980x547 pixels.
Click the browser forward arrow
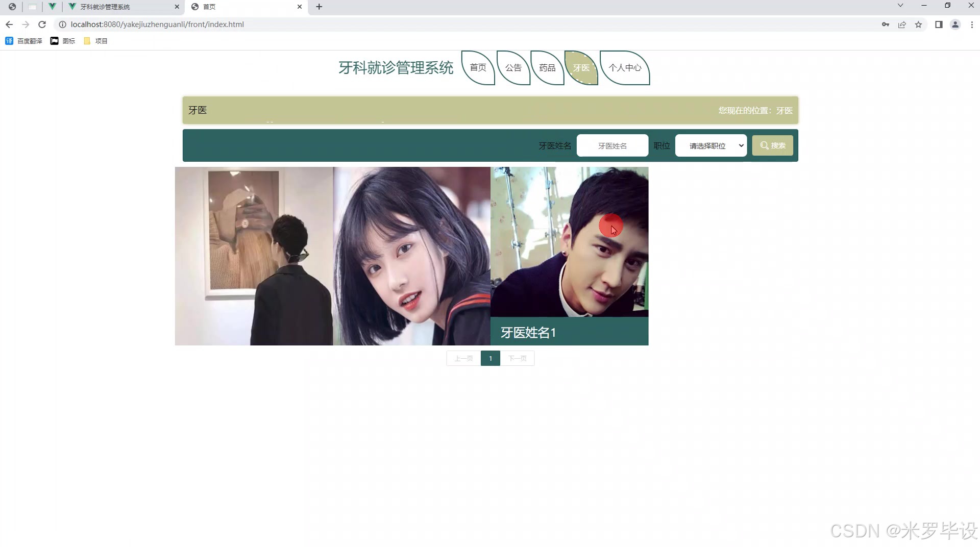click(x=26, y=24)
